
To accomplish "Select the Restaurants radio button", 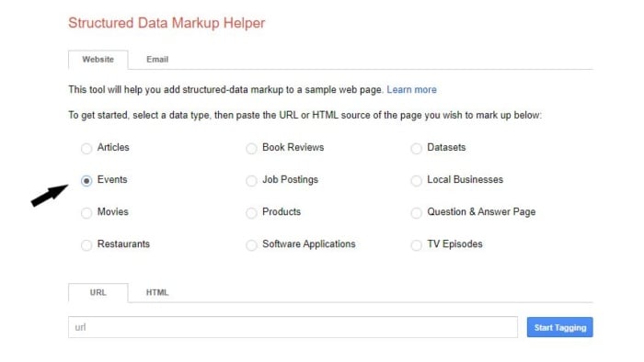I will pos(86,245).
